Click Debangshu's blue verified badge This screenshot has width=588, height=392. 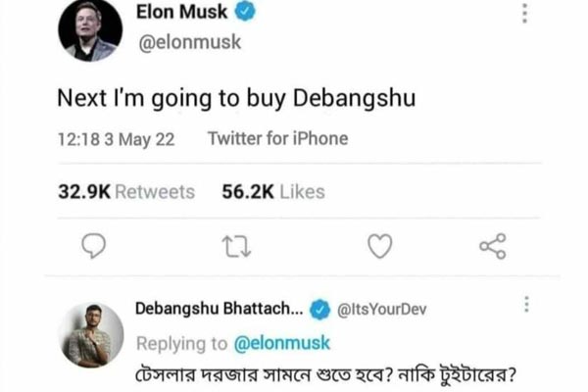(319, 310)
